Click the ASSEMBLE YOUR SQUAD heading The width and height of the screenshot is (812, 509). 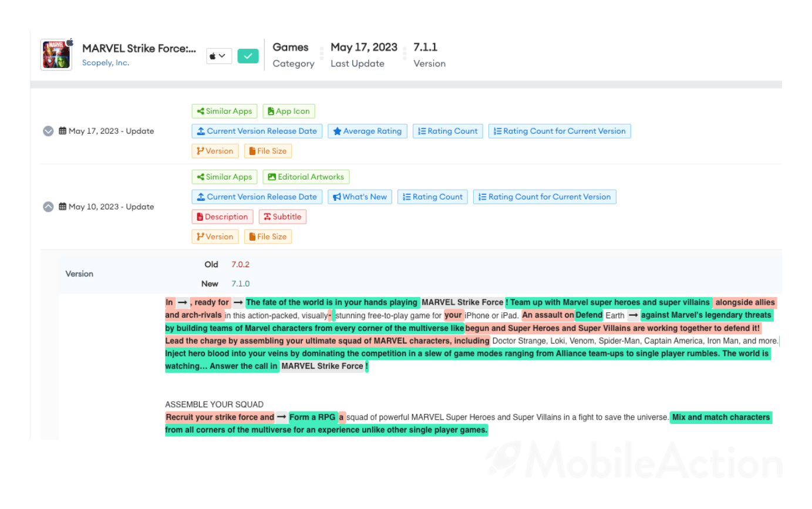(214, 404)
